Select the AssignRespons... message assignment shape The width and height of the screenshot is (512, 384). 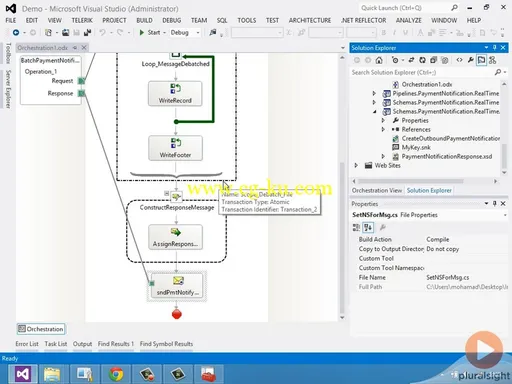click(175, 237)
